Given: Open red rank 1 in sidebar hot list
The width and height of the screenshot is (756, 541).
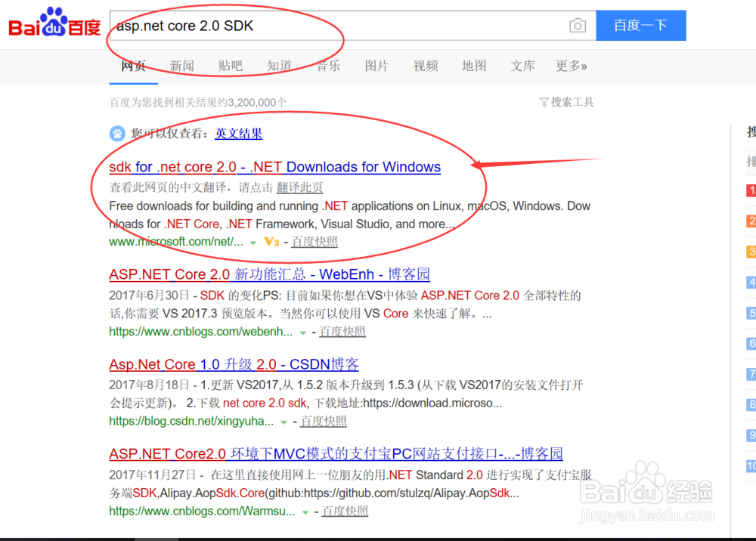Looking at the screenshot, I should [x=751, y=190].
